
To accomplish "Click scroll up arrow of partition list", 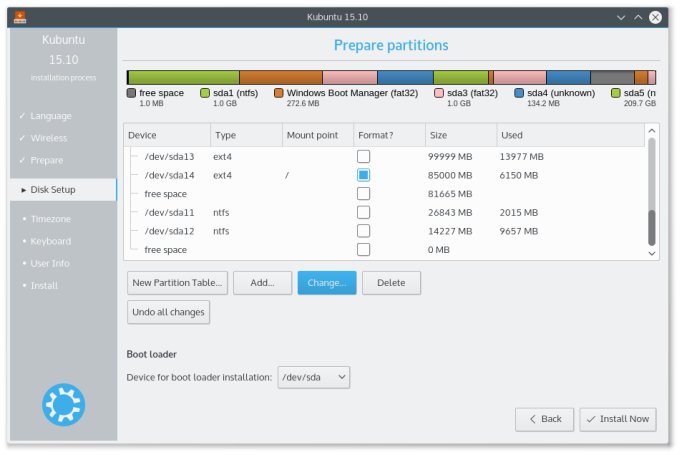I will 651,131.
